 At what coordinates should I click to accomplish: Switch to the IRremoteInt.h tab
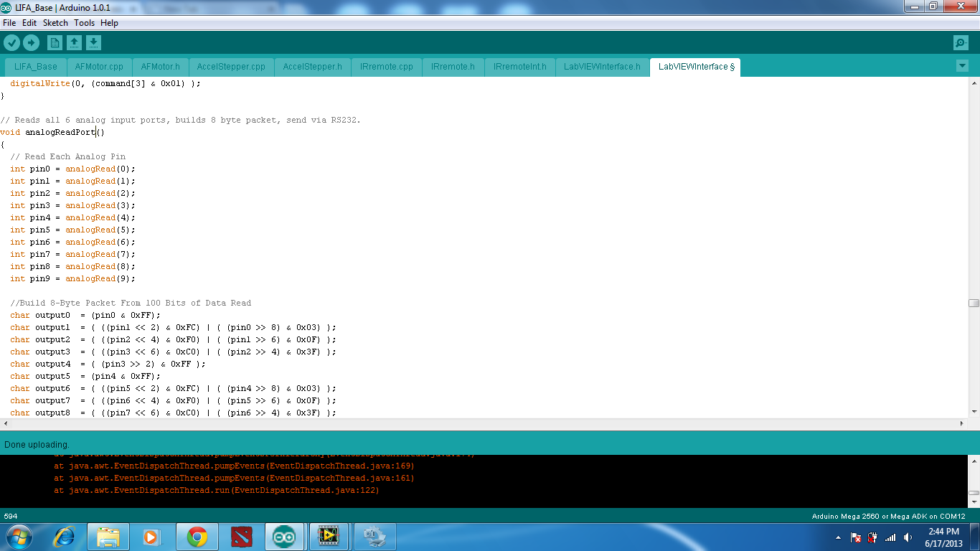pos(520,67)
